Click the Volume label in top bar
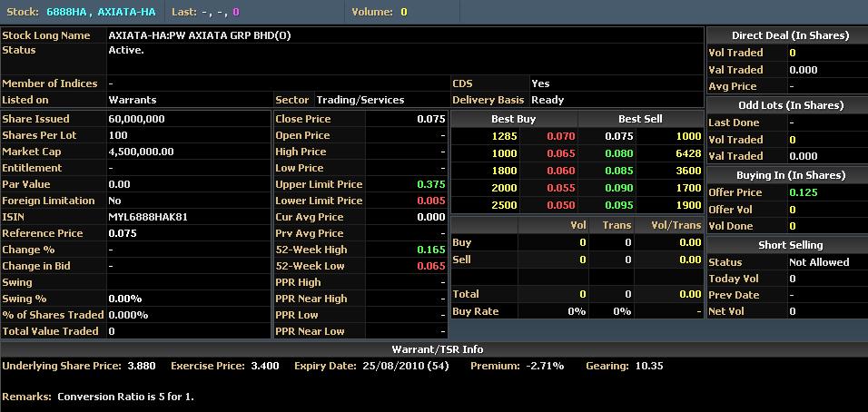 coord(372,12)
